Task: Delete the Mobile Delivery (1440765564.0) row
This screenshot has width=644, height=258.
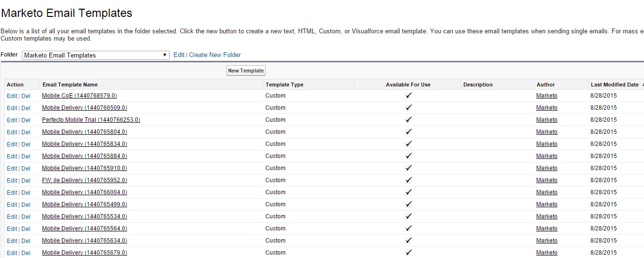Action: click(26, 229)
